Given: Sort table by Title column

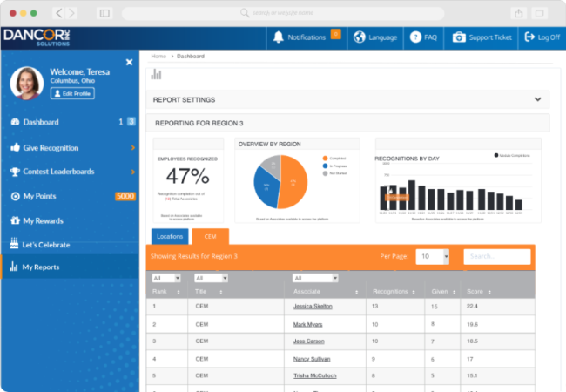Looking at the screenshot, I should (221, 292).
